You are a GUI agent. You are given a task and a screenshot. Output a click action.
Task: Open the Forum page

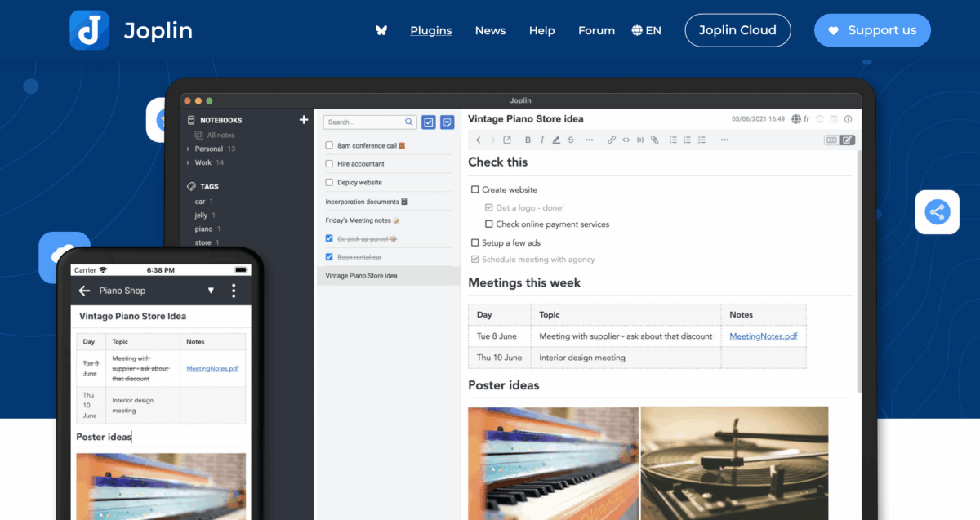click(596, 30)
